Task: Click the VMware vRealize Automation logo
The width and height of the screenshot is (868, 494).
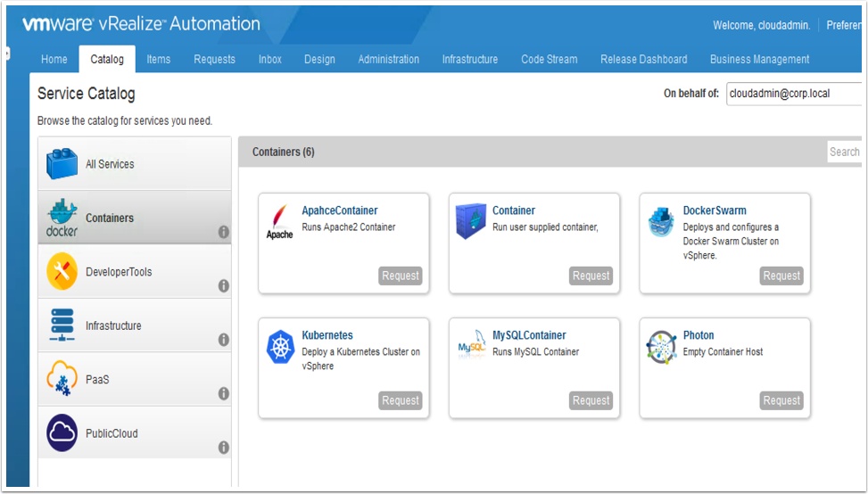Action: click(141, 24)
